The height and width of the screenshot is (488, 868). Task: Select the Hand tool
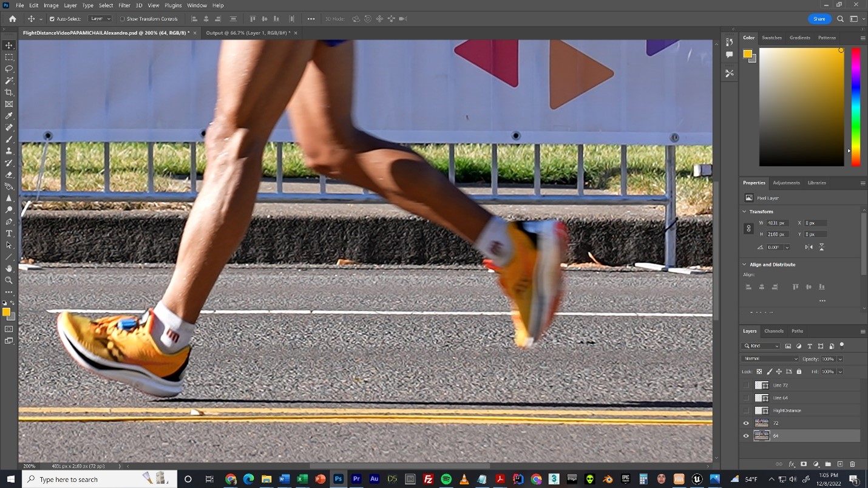[x=9, y=268]
